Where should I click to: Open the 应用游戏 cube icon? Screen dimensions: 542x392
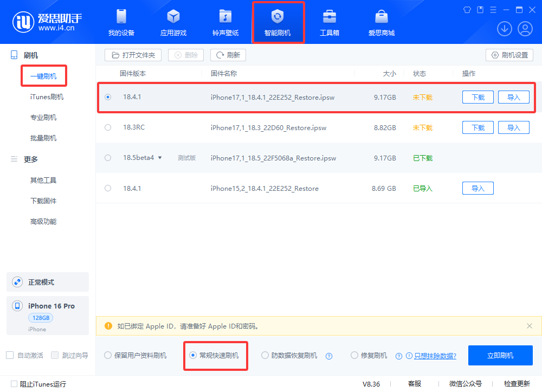[x=173, y=17]
